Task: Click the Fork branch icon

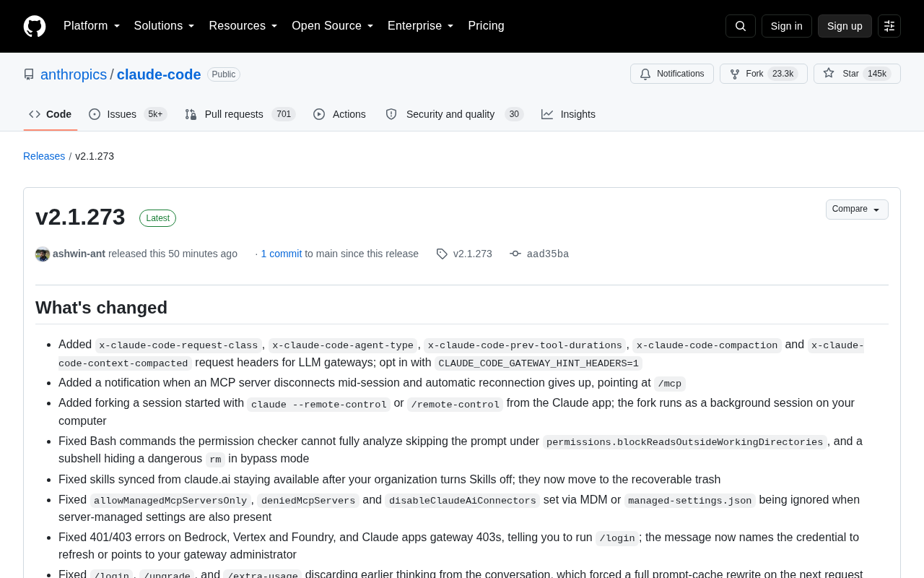Action: click(x=735, y=74)
